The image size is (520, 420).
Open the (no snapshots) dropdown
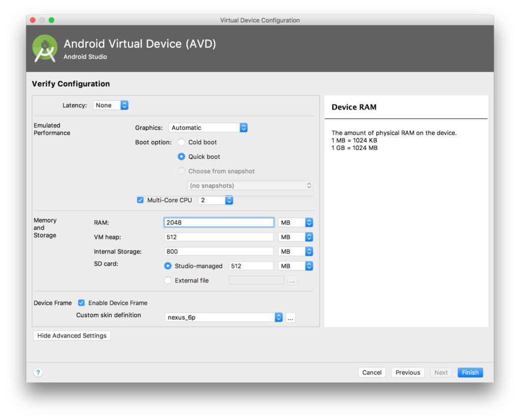(x=250, y=186)
